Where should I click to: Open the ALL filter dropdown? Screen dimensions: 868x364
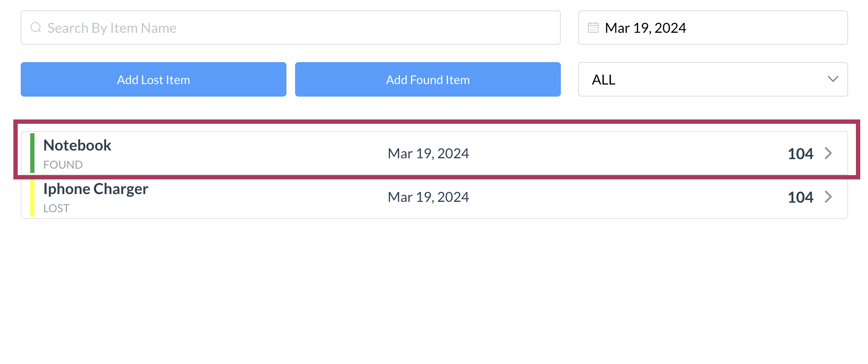coord(713,79)
